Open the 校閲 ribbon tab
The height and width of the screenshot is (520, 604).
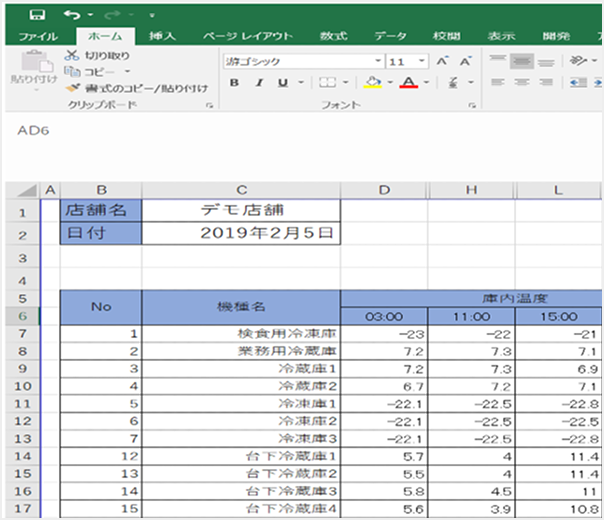pos(446,36)
